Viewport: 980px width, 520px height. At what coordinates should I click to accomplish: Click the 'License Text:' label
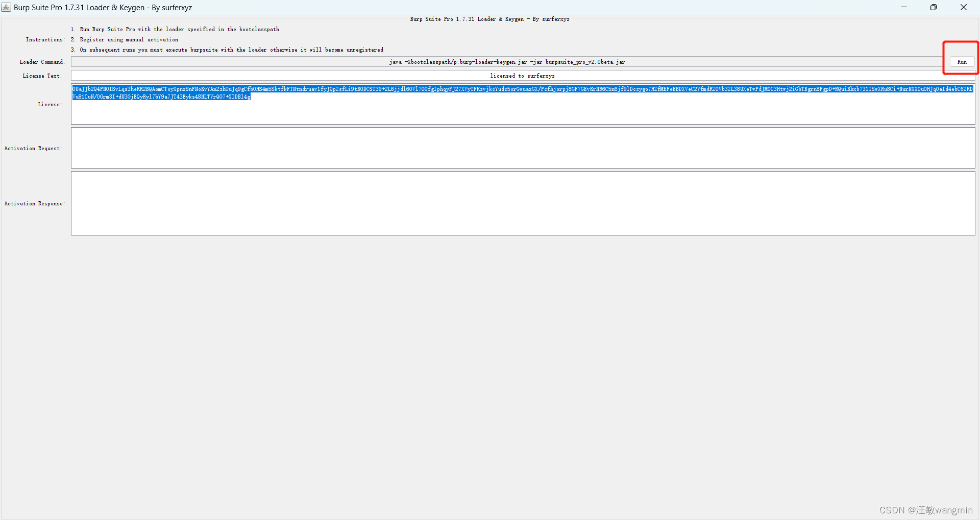pyautogui.click(x=42, y=76)
